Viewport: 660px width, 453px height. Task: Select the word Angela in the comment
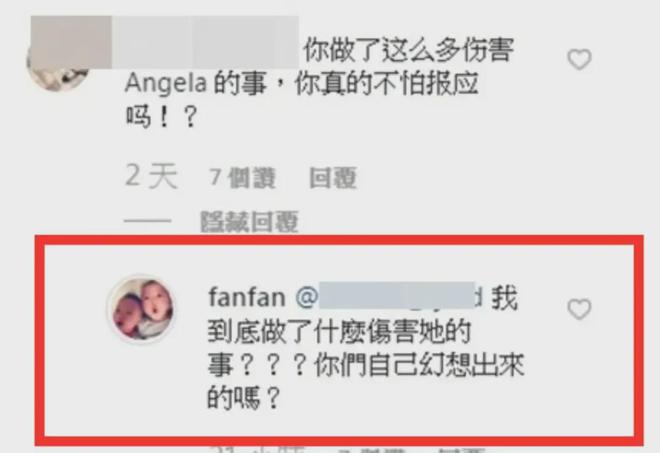pos(166,83)
